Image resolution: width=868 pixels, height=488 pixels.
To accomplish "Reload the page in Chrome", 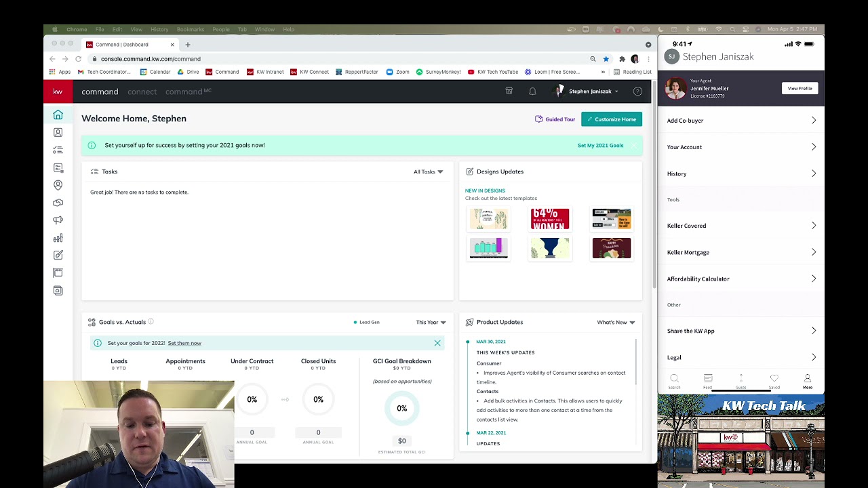I will coord(79,59).
